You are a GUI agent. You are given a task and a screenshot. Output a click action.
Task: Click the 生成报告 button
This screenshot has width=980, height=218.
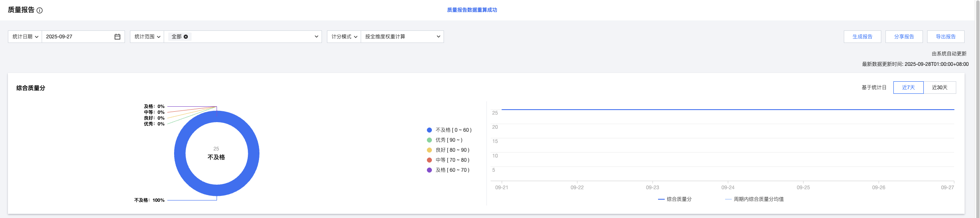coord(862,37)
